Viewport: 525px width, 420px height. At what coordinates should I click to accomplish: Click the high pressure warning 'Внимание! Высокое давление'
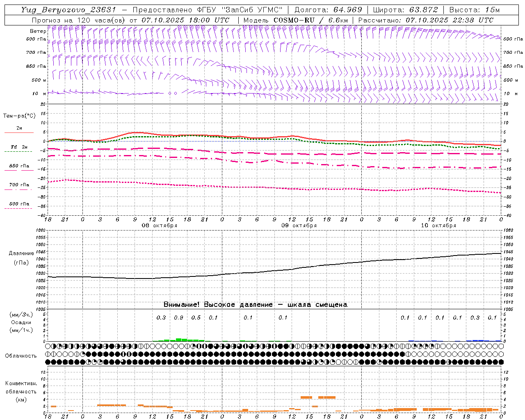pyautogui.click(x=218, y=305)
